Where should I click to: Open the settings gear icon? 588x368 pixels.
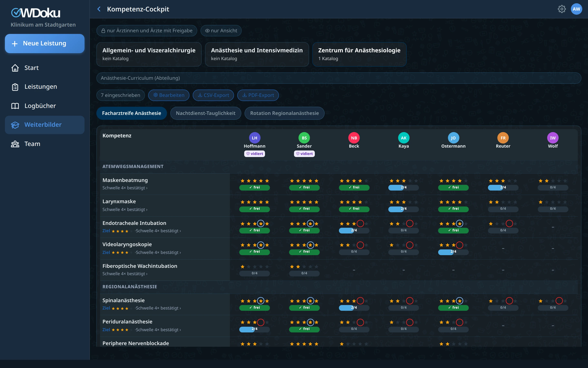(x=561, y=9)
